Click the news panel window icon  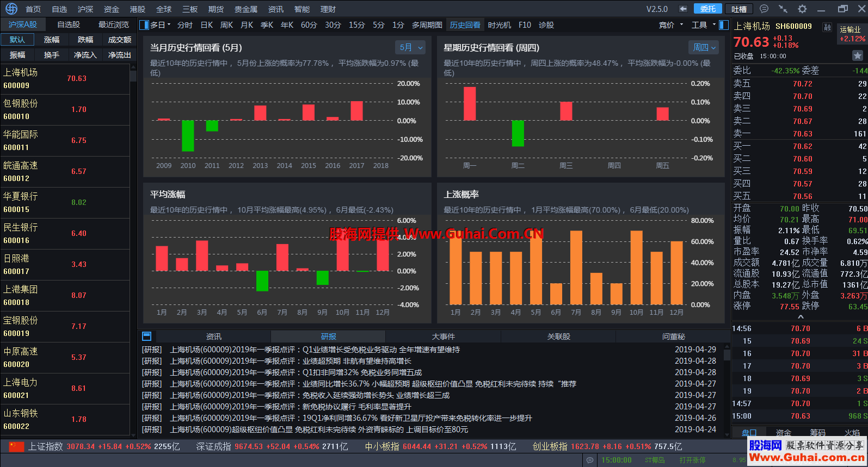click(x=146, y=337)
